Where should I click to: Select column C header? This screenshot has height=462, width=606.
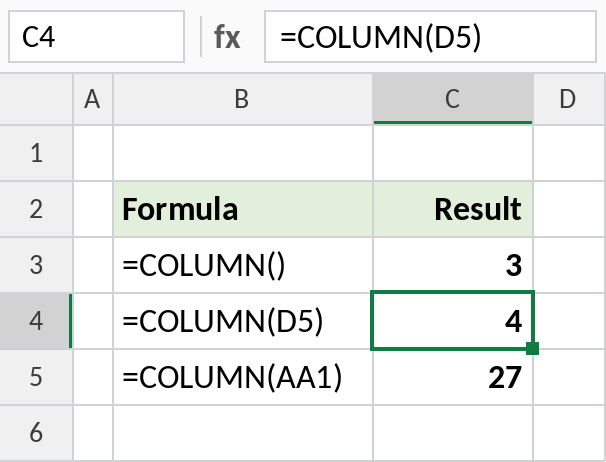pyautogui.click(x=453, y=99)
